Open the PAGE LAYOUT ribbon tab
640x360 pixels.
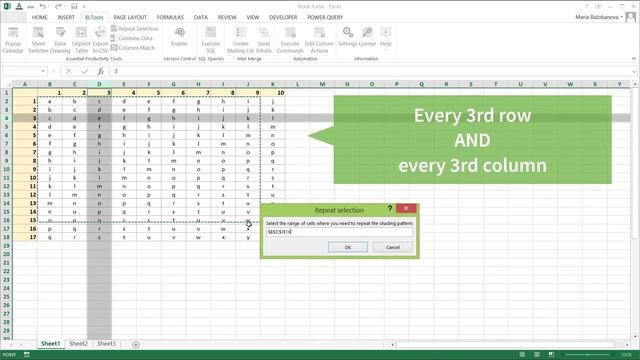tap(130, 17)
